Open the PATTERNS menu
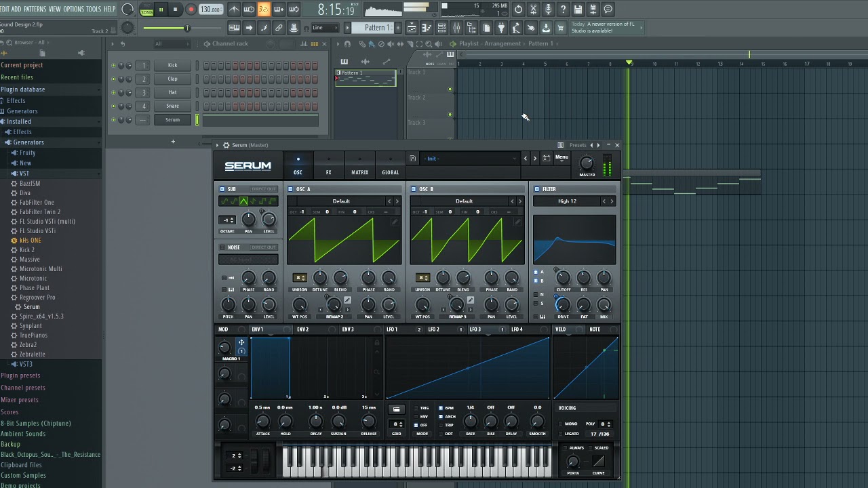868x488 pixels. coord(35,9)
